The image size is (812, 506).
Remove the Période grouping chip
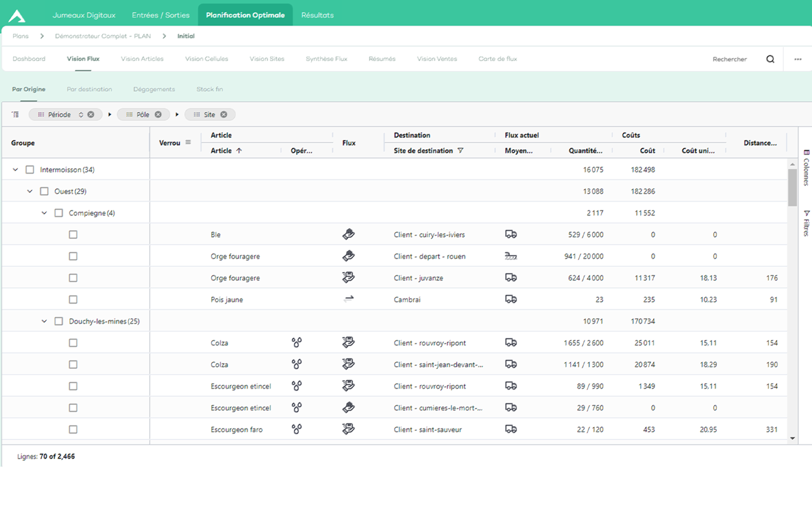(x=91, y=114)
